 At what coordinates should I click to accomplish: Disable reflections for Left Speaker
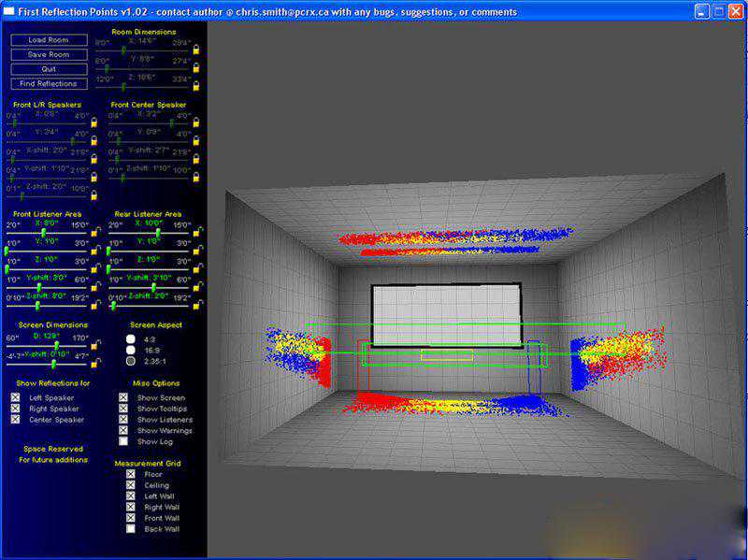pos(15,398)
